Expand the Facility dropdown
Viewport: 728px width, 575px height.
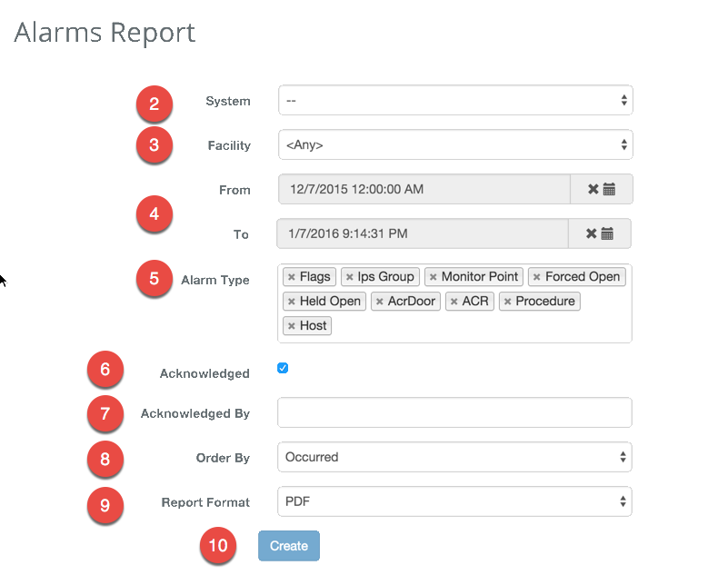(454, 144)
